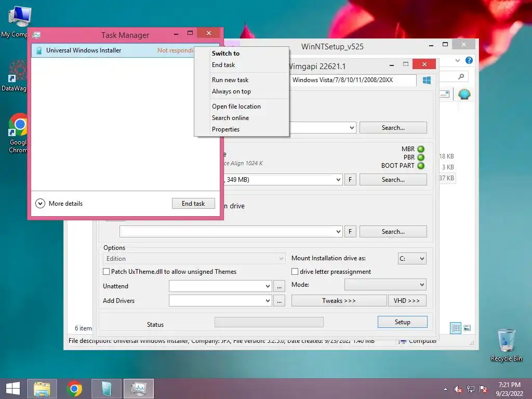Viewport: 532px width, 399px height.
Task: Click the Windows Vista/7/8/10/11 tab field
Action: 353,80
